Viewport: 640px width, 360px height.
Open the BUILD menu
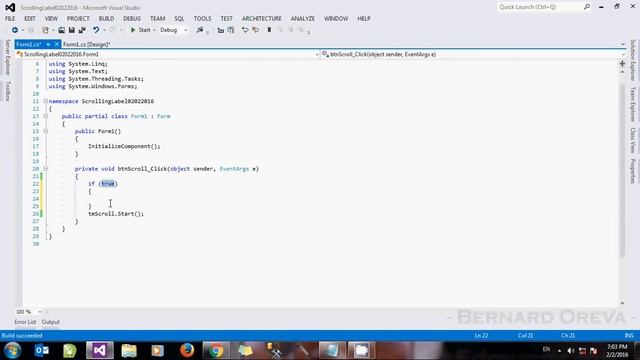coord(106,19)
